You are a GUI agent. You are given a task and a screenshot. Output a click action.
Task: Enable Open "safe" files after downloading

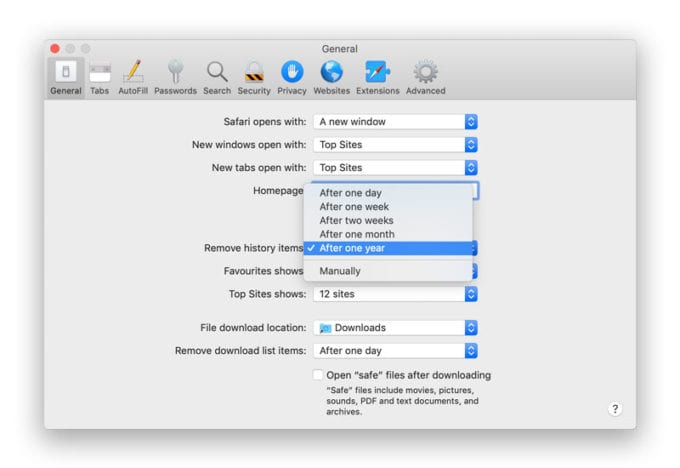[318, 375]
